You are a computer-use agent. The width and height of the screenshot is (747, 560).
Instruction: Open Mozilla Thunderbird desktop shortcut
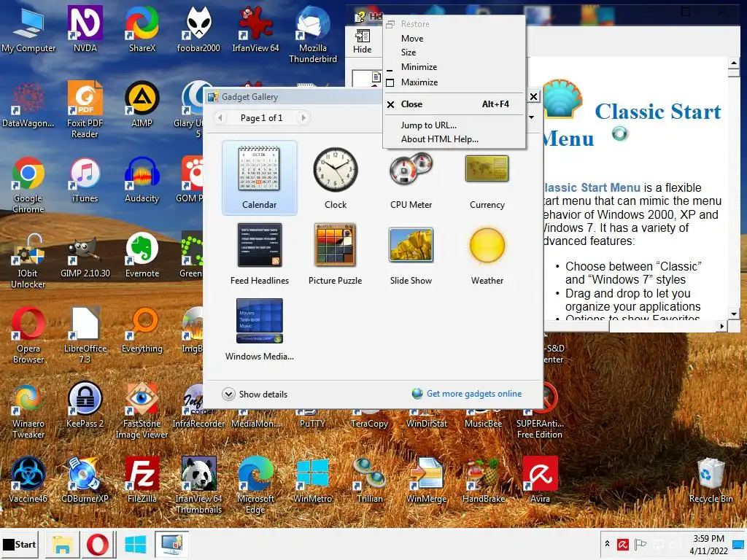click(x=312, y=34)
